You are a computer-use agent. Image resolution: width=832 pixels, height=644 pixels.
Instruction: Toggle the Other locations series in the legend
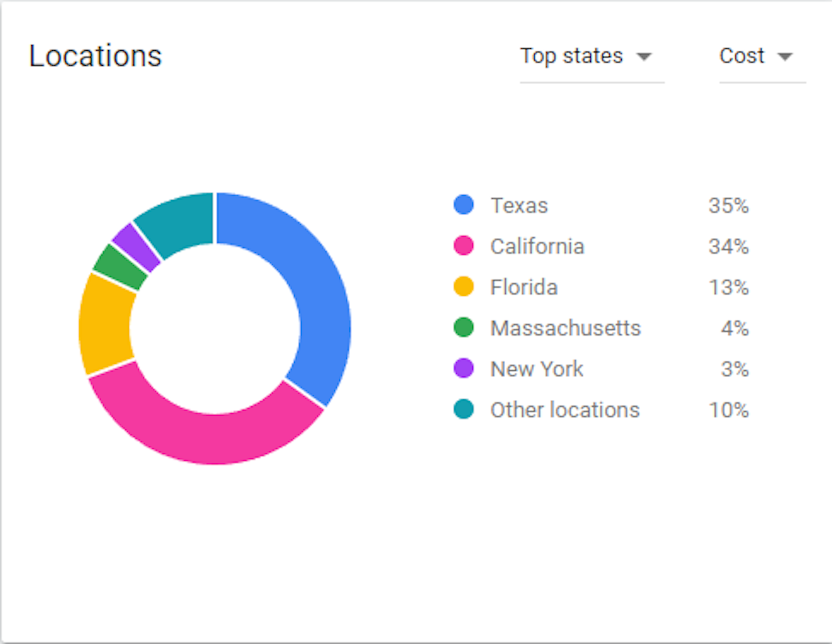[x=564, y=409]
